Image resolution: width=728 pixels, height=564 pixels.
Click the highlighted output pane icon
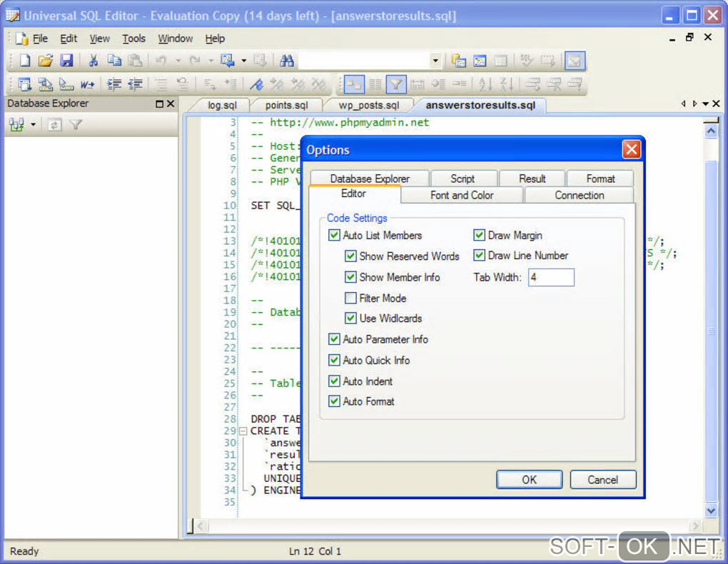[x=575, y=61]
